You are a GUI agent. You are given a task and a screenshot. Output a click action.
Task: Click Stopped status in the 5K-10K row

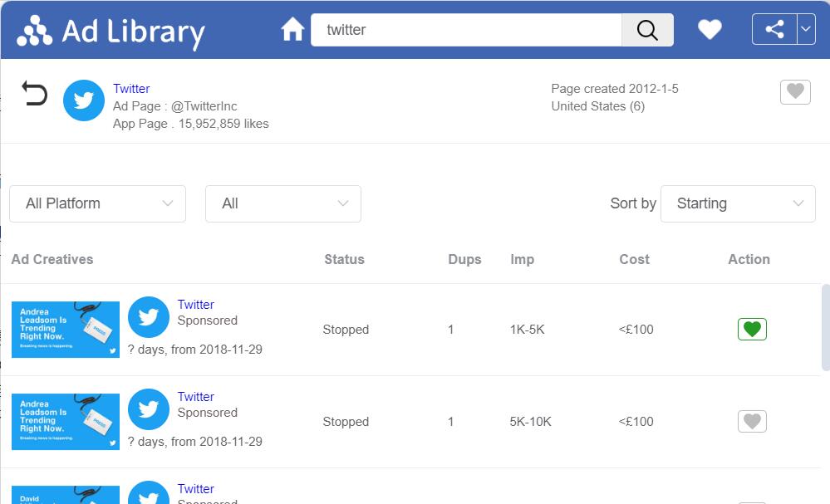(x=346, y=422)
